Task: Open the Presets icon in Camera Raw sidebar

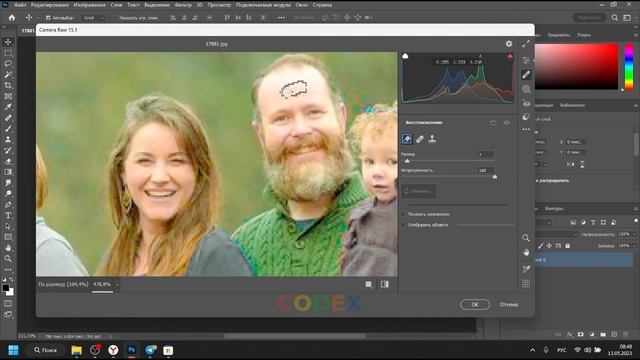Action: pos(526,117)
